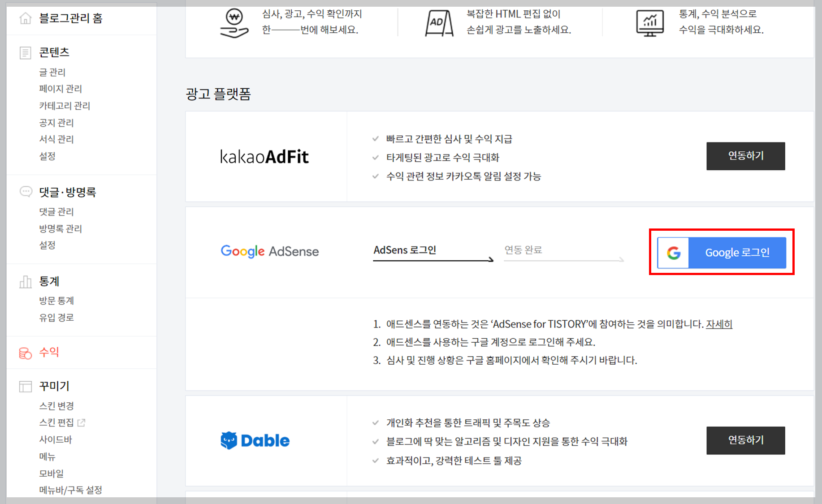This screenshot has width=822, height=504.
Task: Click the Google G logo icon
Action: tap(674, 253)
